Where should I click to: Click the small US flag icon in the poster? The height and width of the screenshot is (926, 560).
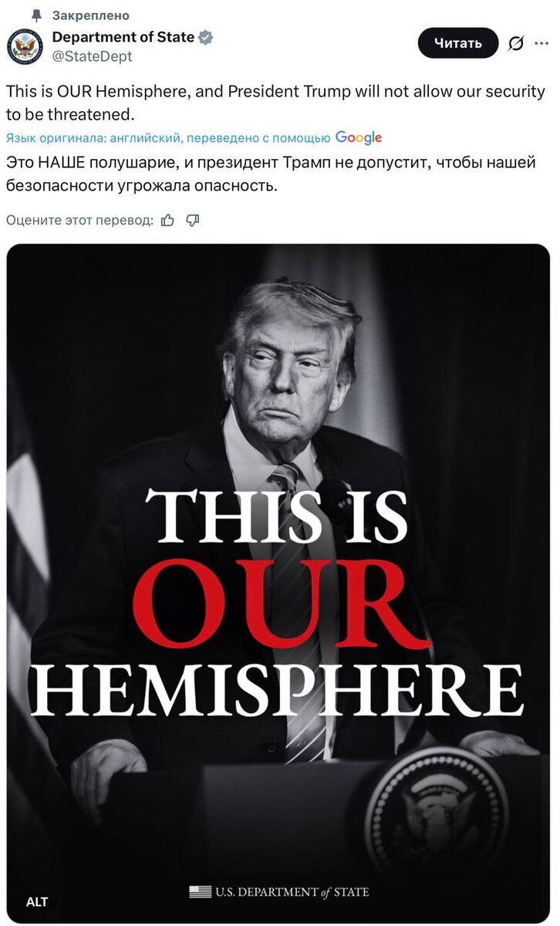pyautogui.click(x=201, y=892)
